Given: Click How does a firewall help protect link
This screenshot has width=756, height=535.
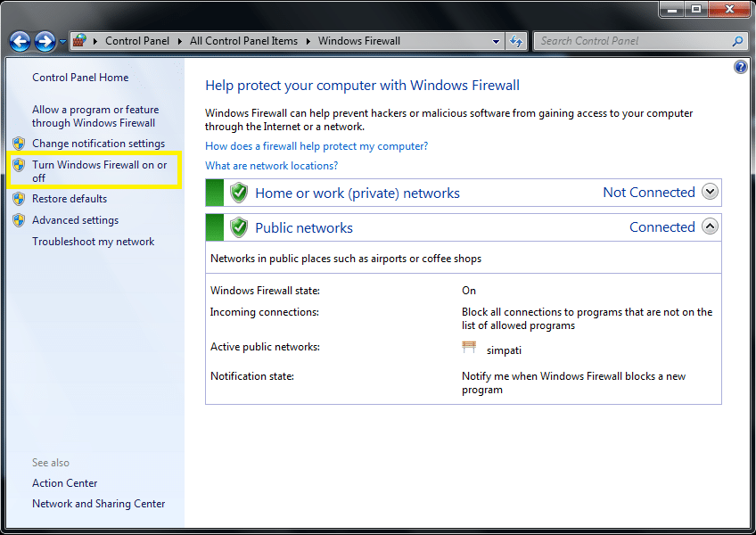Looking at the screenshot, I should point(316,146).
